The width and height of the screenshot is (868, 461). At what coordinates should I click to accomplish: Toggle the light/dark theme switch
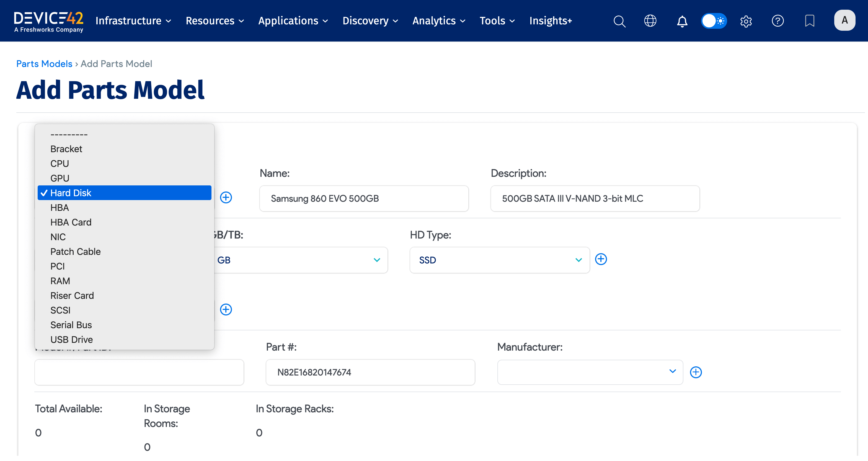click(714, 21)
